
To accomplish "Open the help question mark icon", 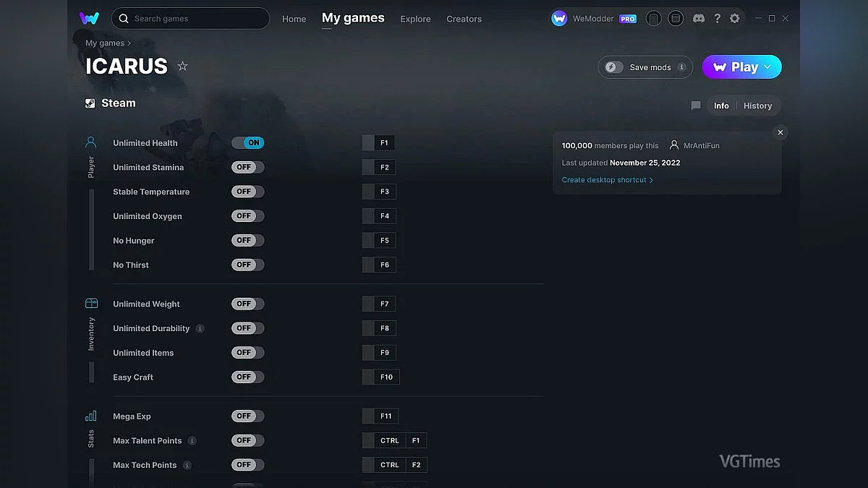I will coord(717,19).
